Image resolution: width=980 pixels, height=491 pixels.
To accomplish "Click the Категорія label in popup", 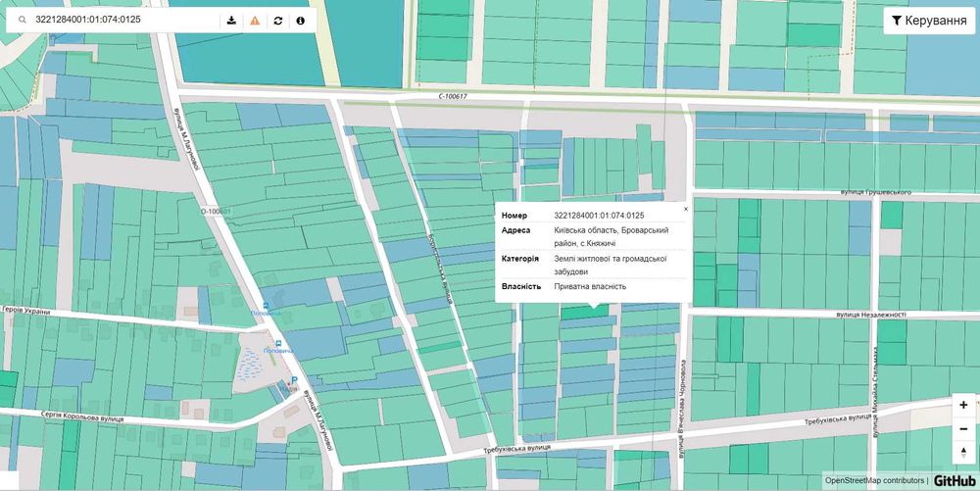I will coord(520,259).
